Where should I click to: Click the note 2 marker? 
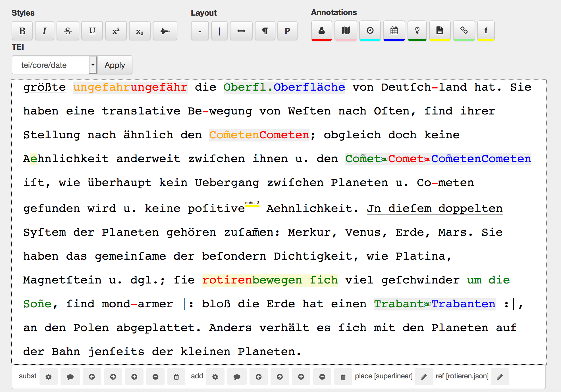click(x=252, y=203)
